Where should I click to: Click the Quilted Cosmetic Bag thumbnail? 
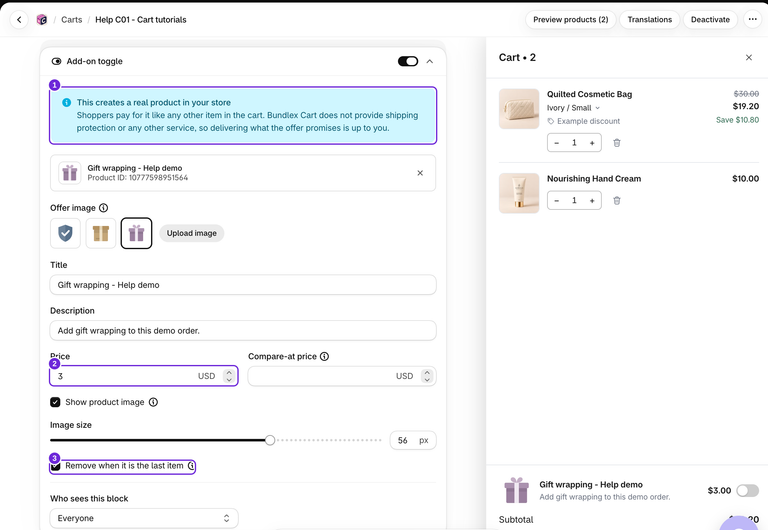(x=519, y=109)
